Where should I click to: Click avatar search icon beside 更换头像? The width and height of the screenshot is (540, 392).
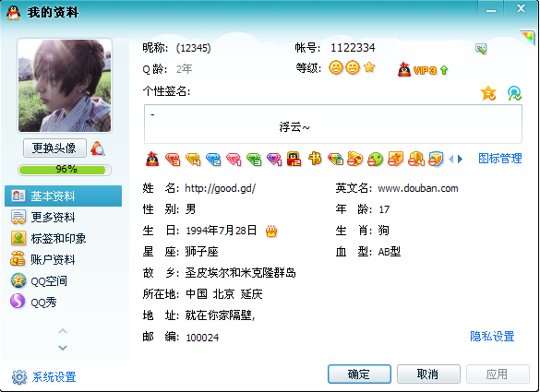(x=98, y=148)
